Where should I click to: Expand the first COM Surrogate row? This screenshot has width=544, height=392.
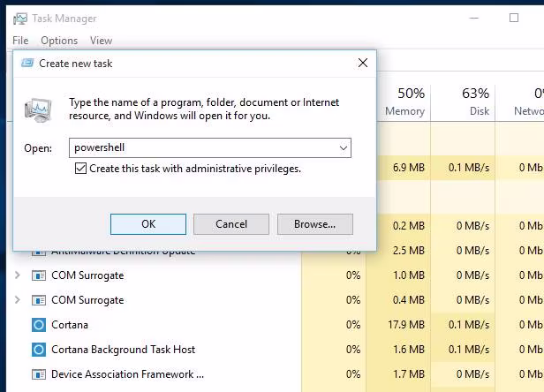[x=17, y=275]
